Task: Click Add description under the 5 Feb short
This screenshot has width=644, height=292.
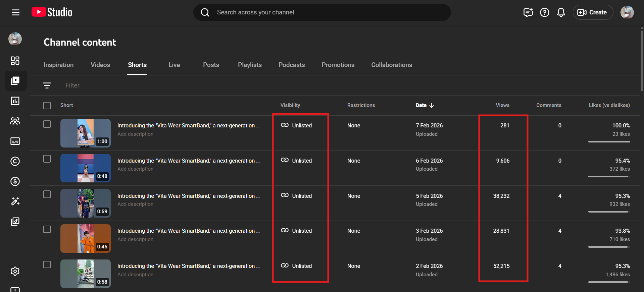Action: coord(135,204)
